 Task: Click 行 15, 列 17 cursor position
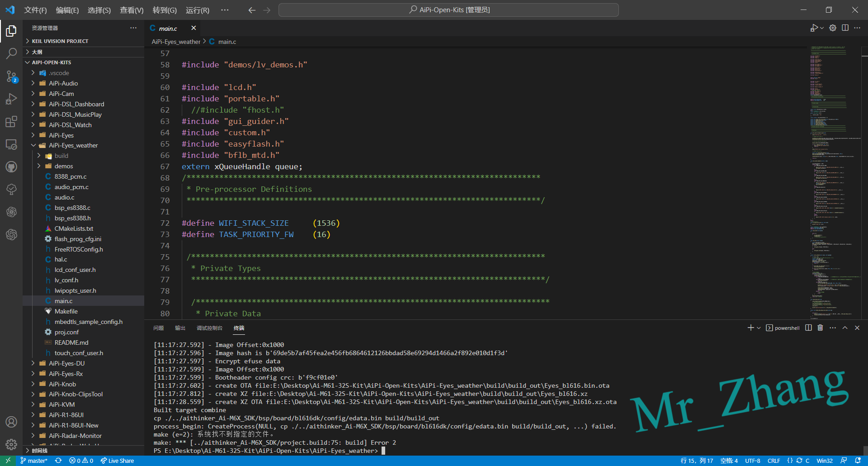click(697, 461)
